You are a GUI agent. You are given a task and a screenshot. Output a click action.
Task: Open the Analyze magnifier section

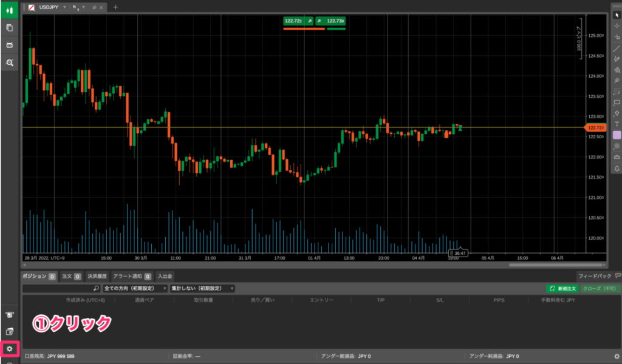point(10,62)
